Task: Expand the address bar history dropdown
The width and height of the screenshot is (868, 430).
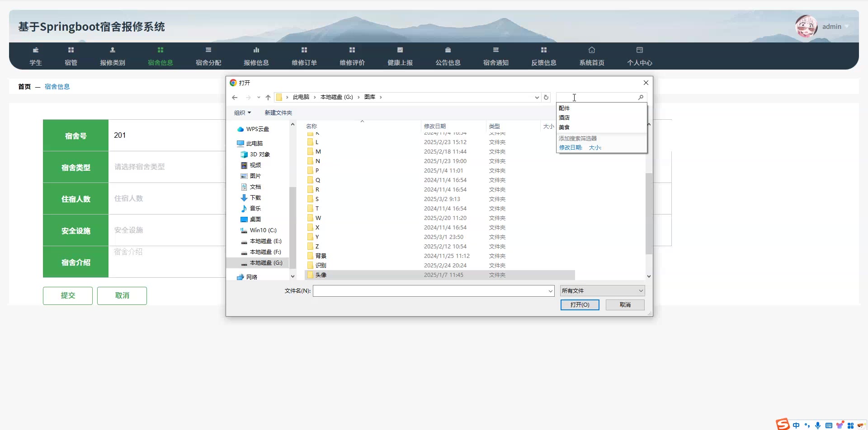Action: click(x=537, y=98)
